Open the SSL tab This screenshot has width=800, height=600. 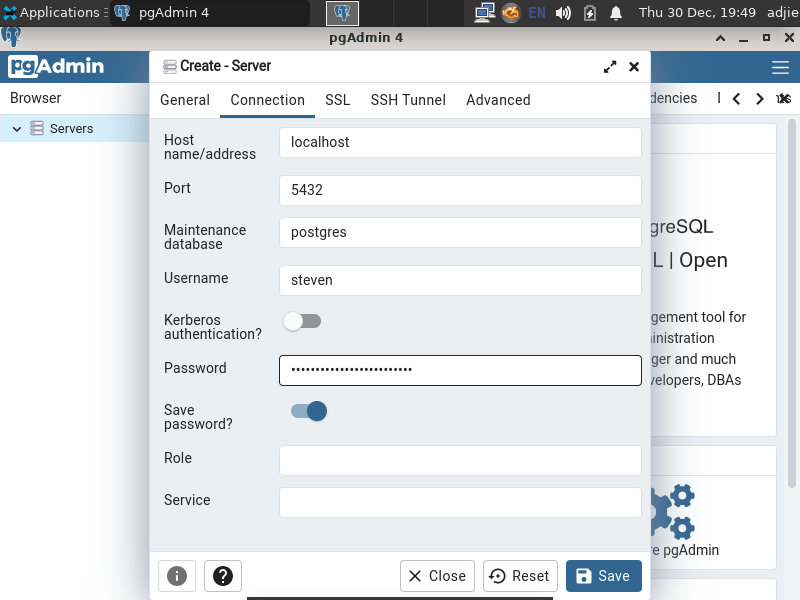tap(338, 100)
